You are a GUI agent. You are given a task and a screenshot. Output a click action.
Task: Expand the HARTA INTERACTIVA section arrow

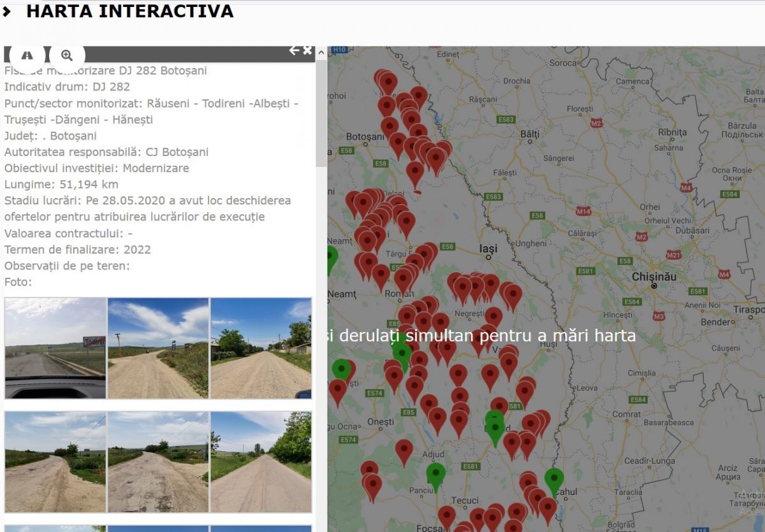7,11
